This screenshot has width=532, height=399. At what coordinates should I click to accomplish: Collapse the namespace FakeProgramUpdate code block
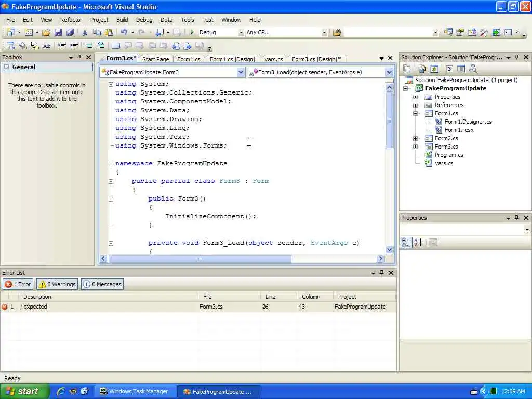tap(111, 164)
